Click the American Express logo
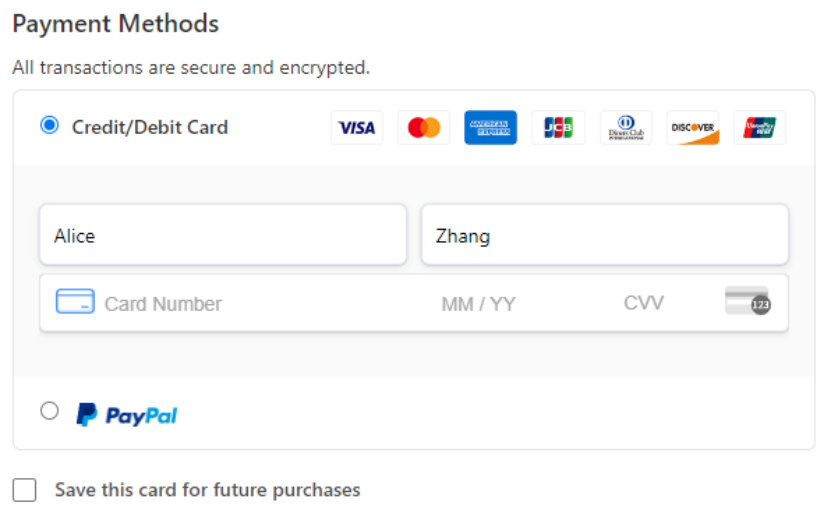This screenshot has width=831, height=520. click(x=491, y=128)
